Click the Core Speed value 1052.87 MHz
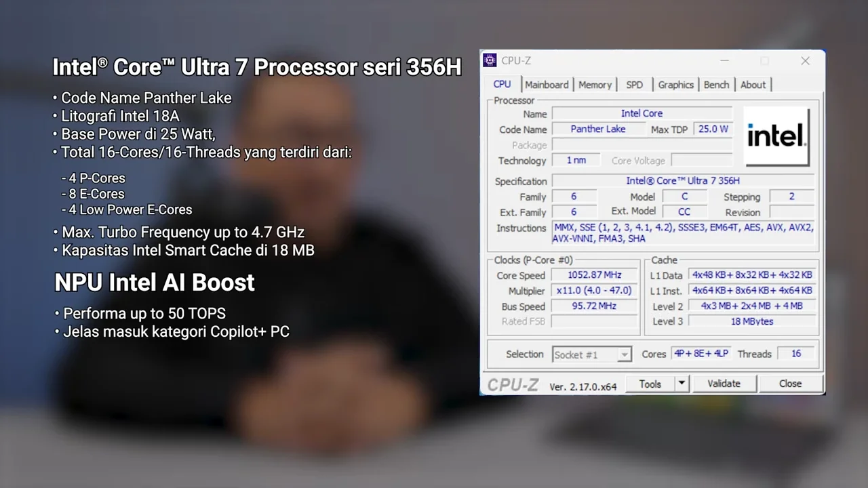868x488 pixels. point(594,275)
